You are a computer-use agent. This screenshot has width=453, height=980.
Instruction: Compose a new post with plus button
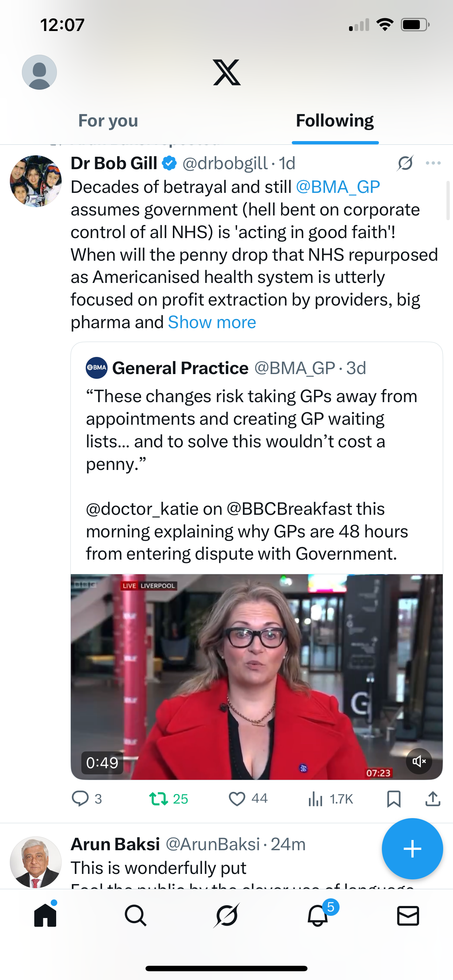click(412, 848)
